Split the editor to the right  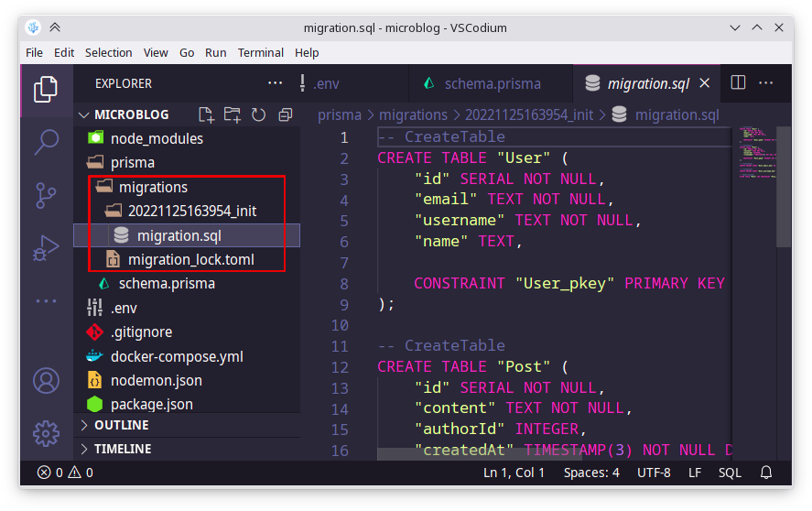738,83
